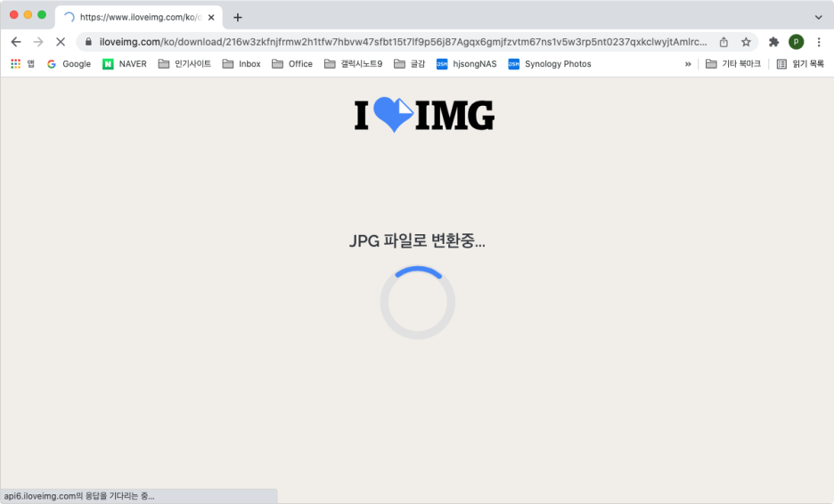Viewport: 834px width, 504px height.
Task: Maximize the window with the green button
Action: [42, 15]
